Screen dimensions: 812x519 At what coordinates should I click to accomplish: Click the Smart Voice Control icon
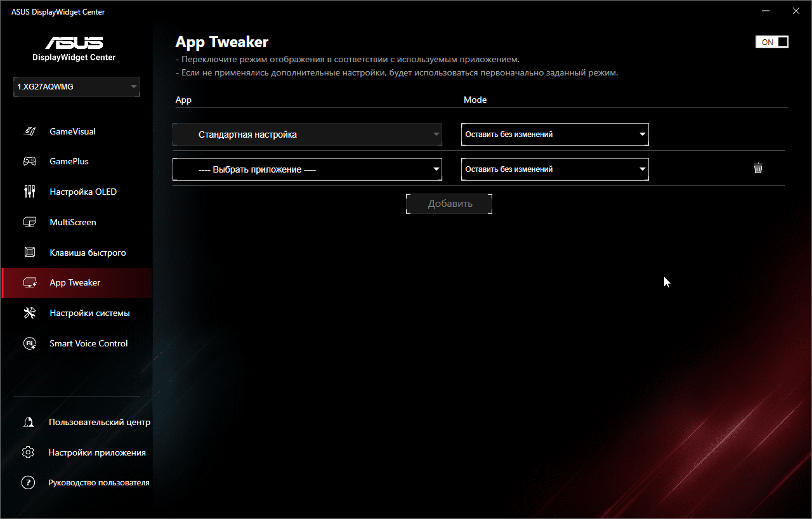click(x=29, y=343)
